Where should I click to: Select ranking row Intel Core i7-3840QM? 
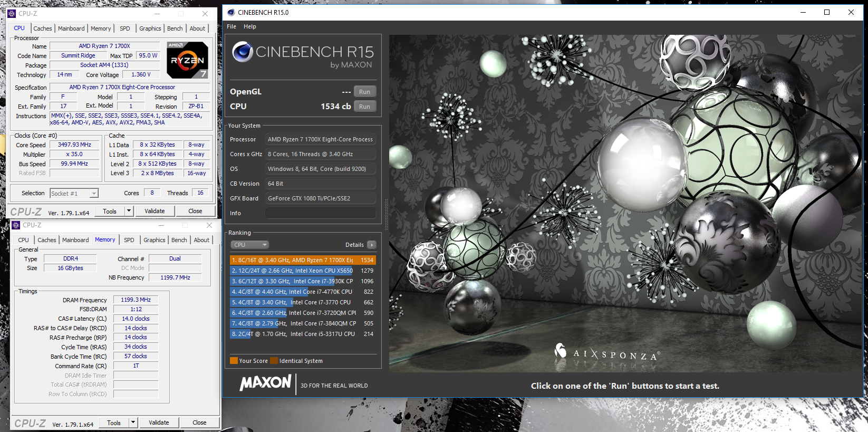point(303,323)
